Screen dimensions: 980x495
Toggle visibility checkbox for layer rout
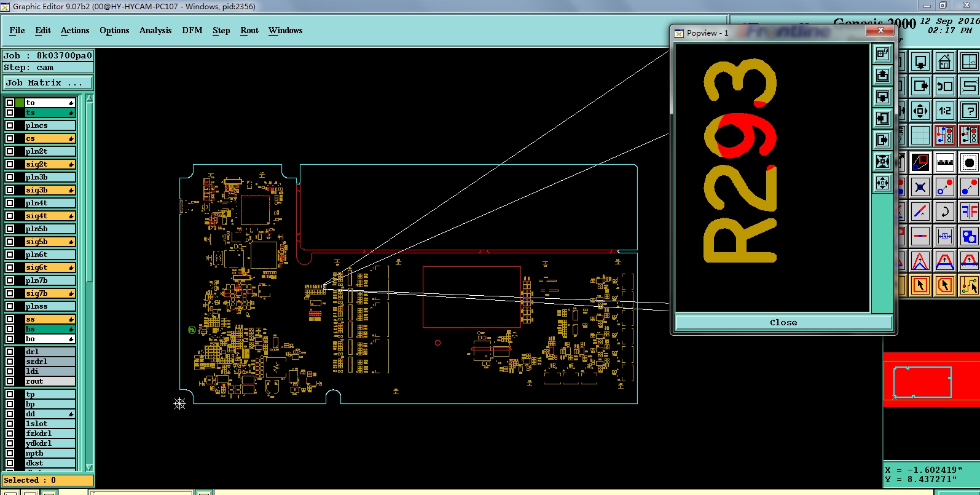[x=10, y=381]
